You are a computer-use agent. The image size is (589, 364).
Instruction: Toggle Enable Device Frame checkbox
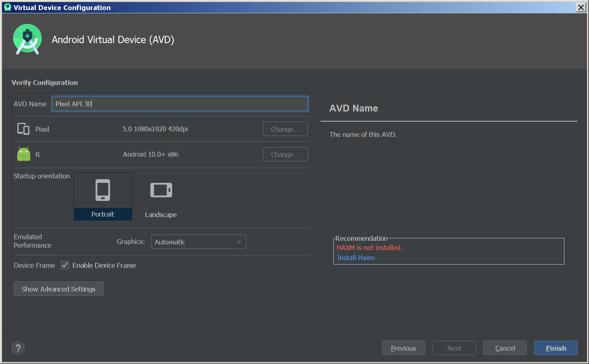pos(65,265)
